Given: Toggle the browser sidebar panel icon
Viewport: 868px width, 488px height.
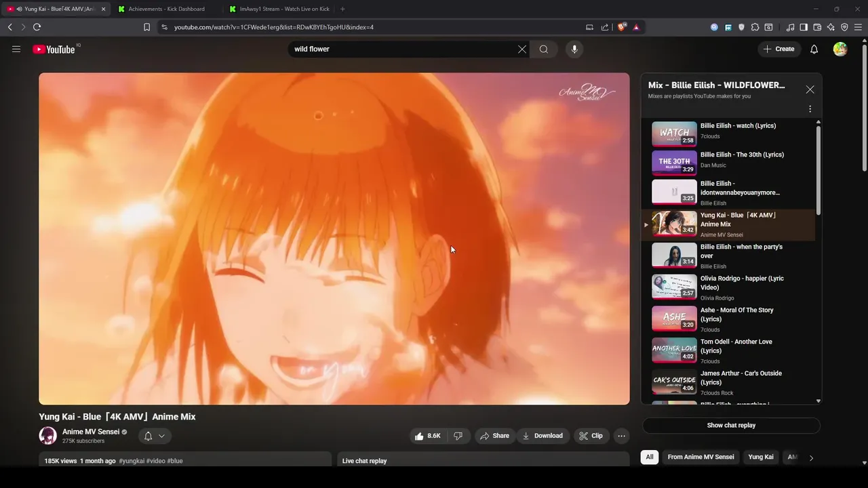Looking at the screenshot, I should point(804,27).
